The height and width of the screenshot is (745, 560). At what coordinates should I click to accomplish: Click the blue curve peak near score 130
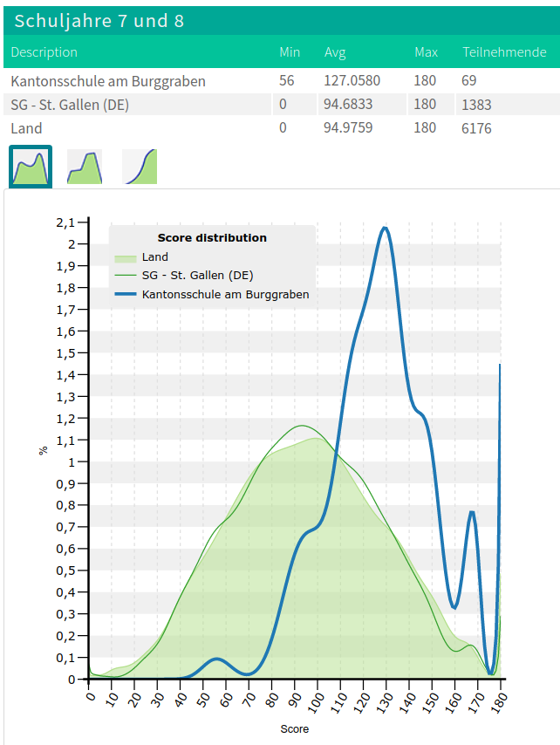(384, 228)
